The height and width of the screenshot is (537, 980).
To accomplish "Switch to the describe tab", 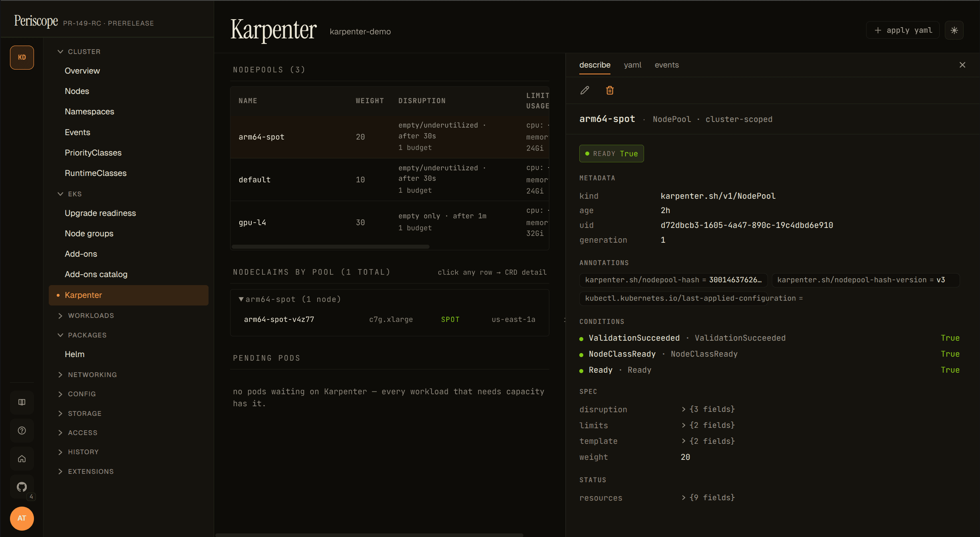I will click(x=594, y=65).
